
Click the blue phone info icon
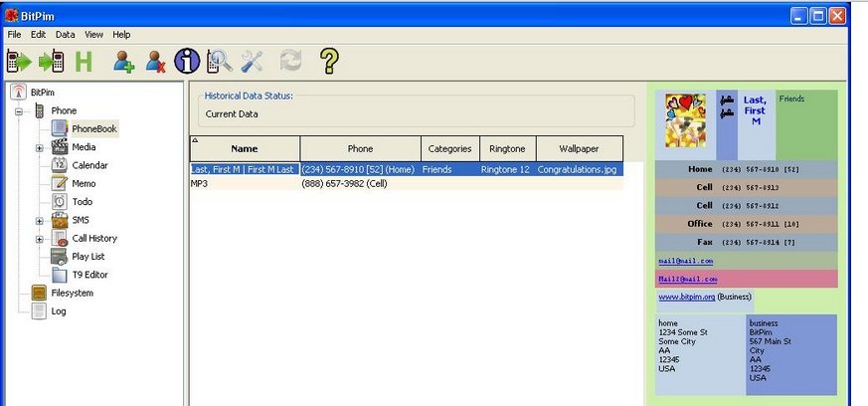point(187,61)
